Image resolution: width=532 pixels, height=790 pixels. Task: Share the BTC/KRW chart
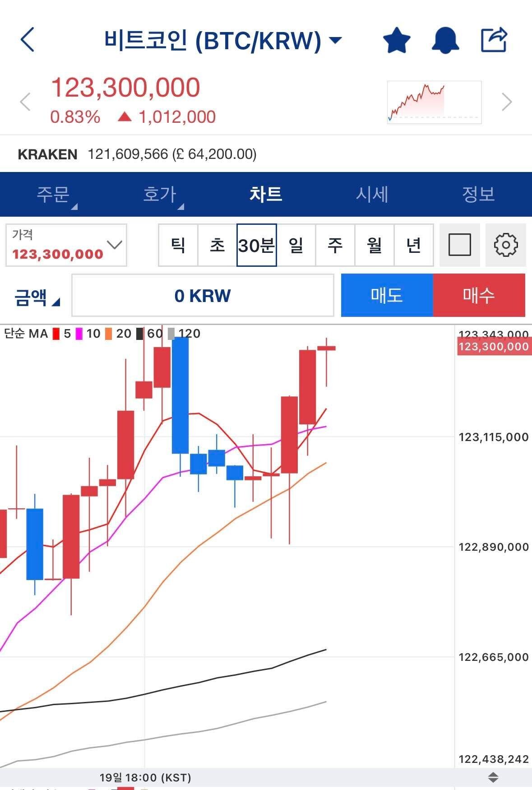point(495,40)
